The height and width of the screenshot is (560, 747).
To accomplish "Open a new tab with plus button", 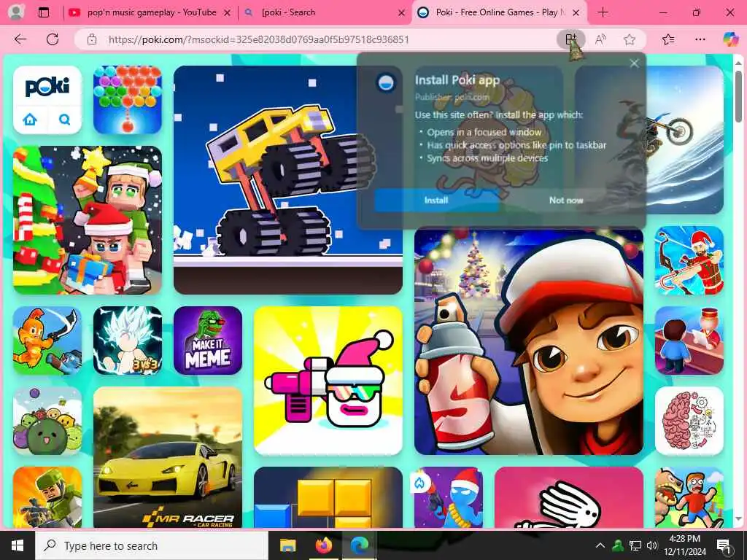I will pyautogui.click(x=603, y=12).
